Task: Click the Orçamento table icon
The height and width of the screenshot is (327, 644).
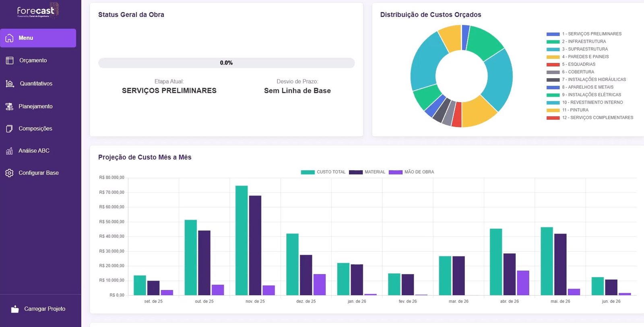Action: 10,60
